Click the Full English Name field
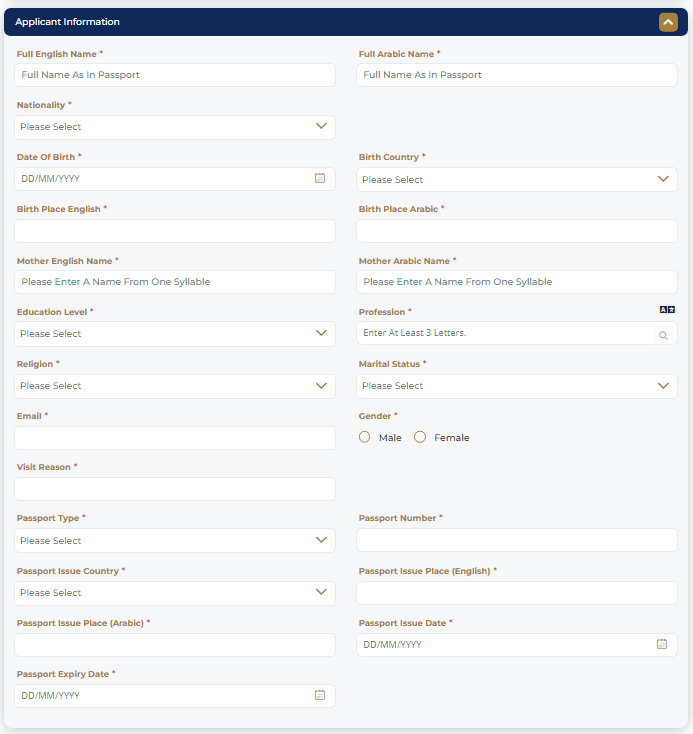The height and width of the screenshot is (734, 693). (175, 75)
